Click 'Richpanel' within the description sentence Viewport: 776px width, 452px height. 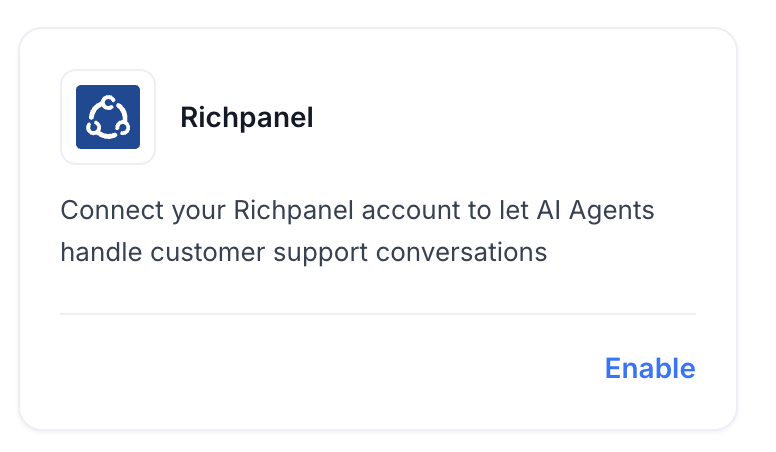click(293, 211)
